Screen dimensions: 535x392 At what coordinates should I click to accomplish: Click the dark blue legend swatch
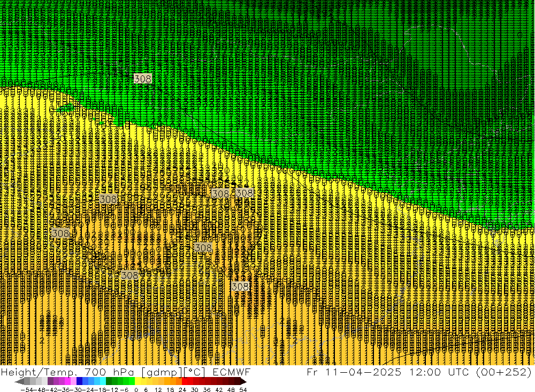pos(79,381)
